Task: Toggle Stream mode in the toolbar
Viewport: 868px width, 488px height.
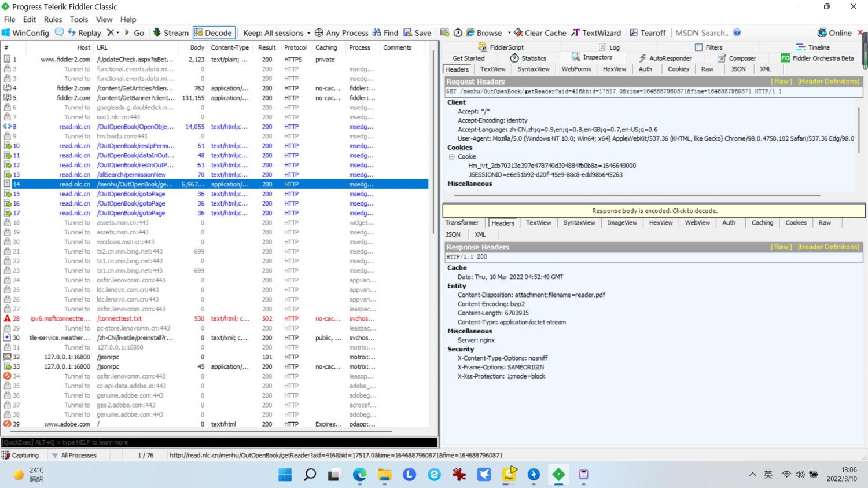Action: coord(171,33)
